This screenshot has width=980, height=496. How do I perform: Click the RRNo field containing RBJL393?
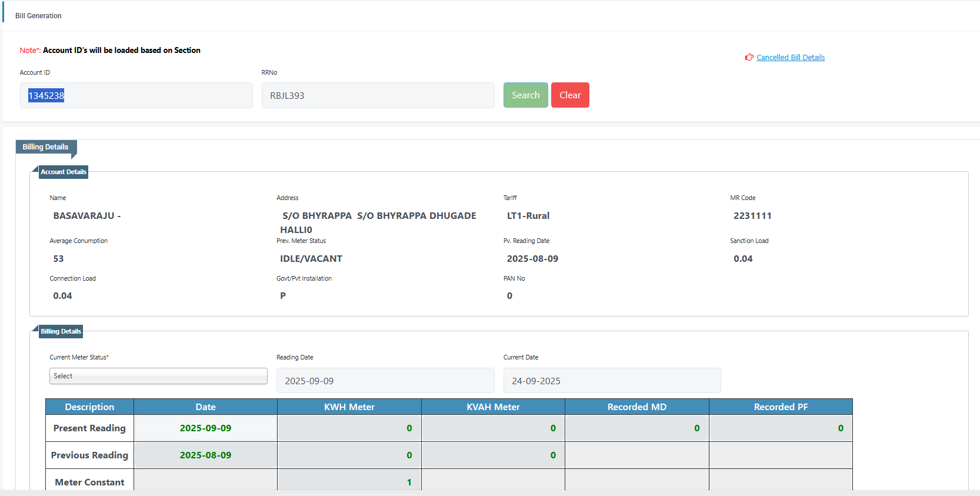coord(378,95)
